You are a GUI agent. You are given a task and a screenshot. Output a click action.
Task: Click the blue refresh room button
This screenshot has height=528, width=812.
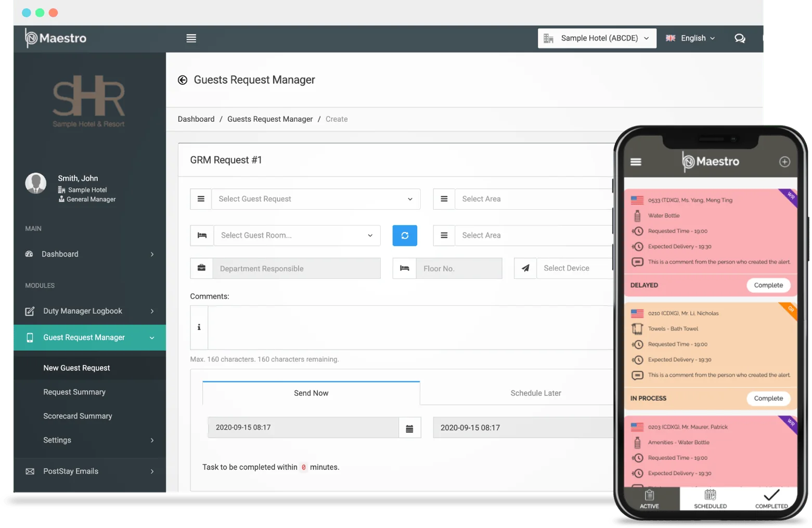point(405,235)
